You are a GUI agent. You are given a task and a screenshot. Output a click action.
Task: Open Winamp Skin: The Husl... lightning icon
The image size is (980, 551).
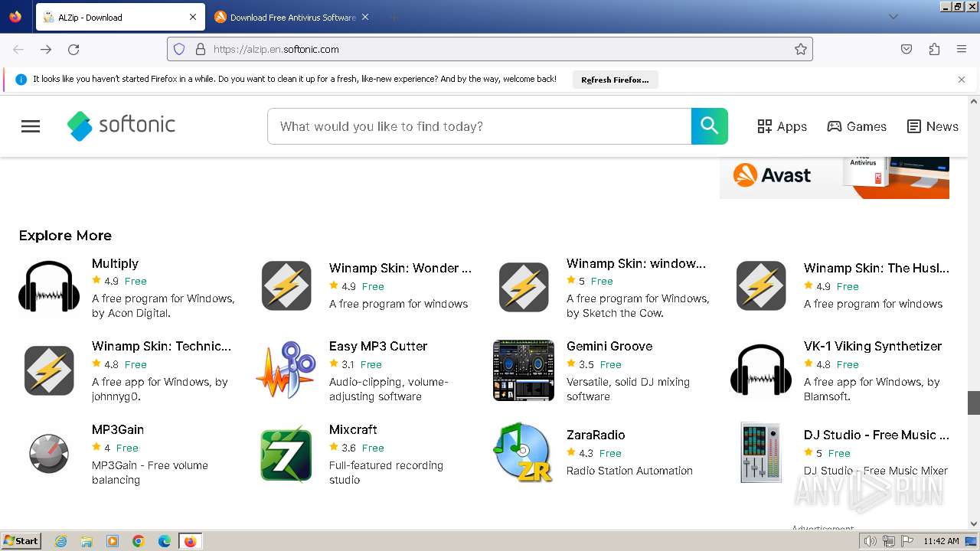tap(761, 285)
